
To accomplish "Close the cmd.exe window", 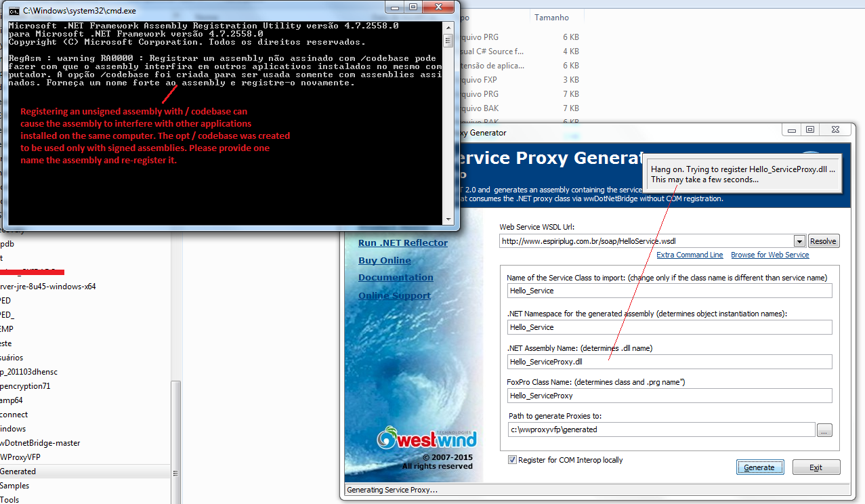I will (438, 7).
